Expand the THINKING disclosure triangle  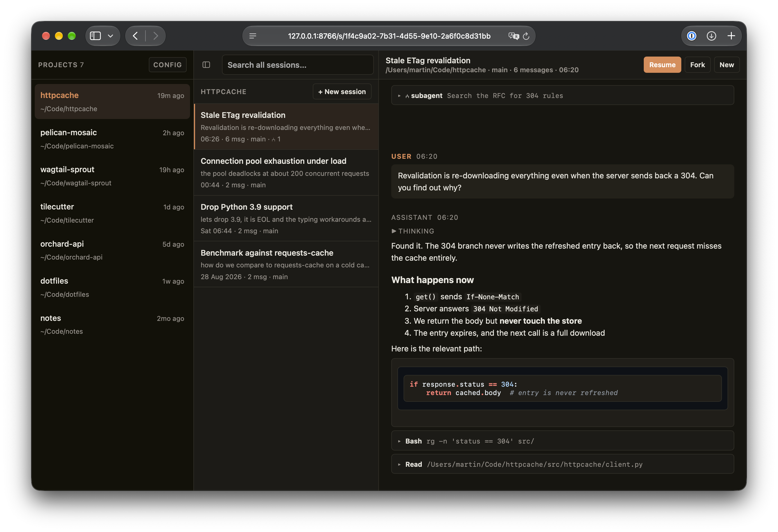point(394,231)
